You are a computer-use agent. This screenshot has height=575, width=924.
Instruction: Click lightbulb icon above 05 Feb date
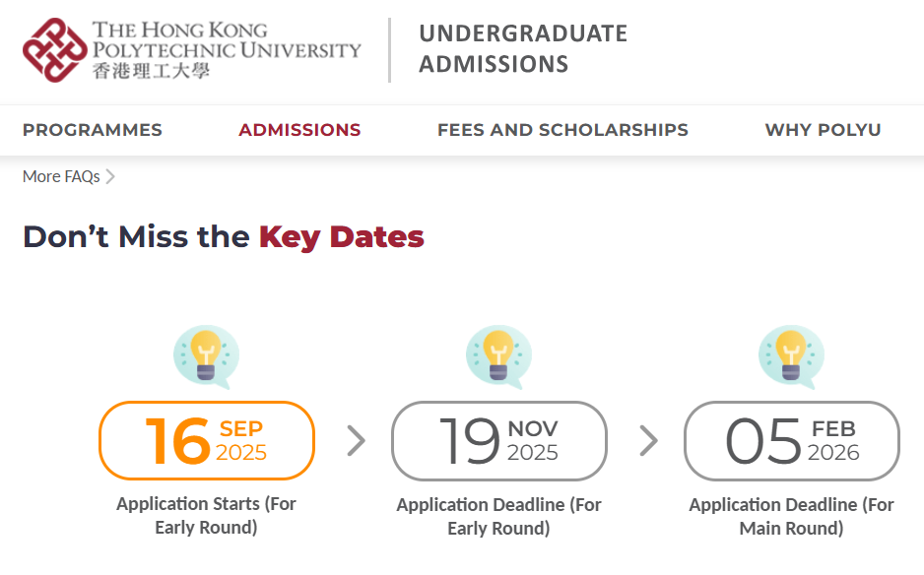coord(791,357)
